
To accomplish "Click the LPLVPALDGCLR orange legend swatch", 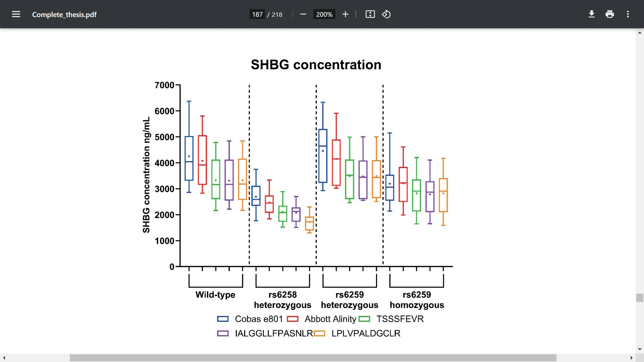I will pyautogui.click(x=319, y=334).
